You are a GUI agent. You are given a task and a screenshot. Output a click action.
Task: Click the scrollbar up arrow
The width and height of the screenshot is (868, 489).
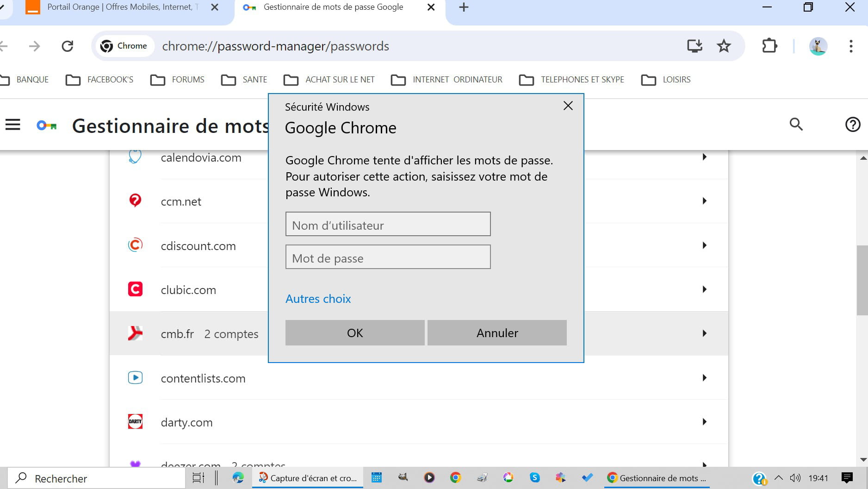click(x=863, y=158)
